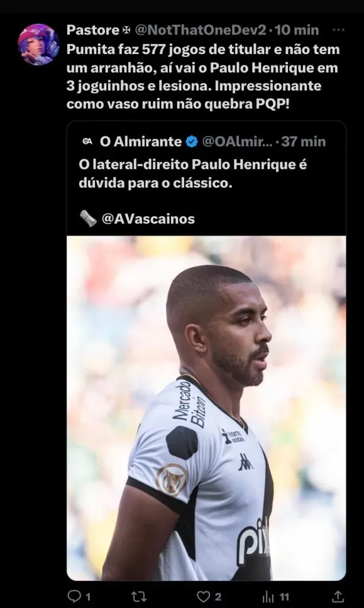Open quoted tweet text about Paulo Henrique
Screen dimensions: 364x608
[193, 174]
